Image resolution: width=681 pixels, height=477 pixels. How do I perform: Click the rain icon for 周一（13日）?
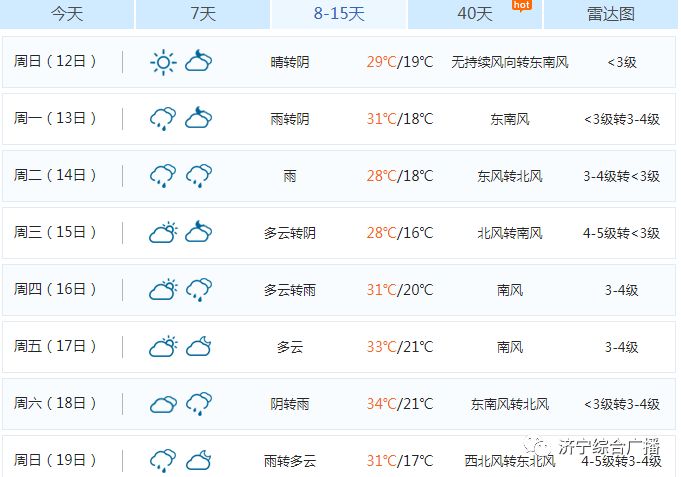[x=163, y=119]
